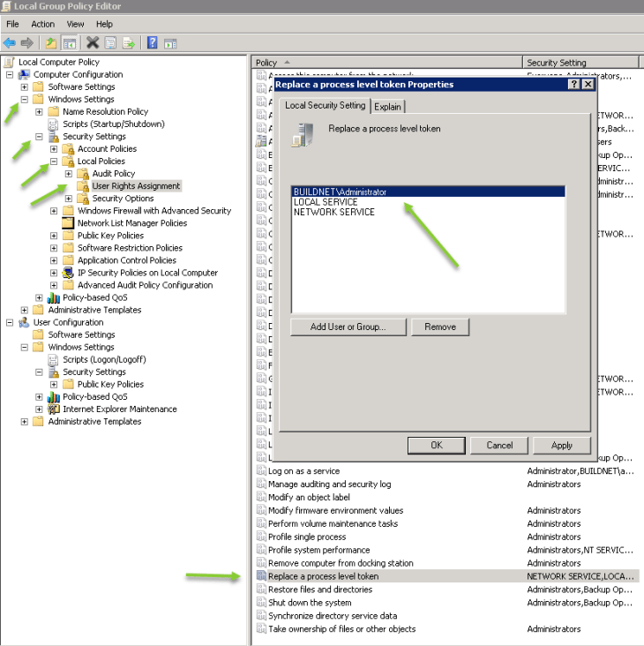Image resolution: width=644 pixels, height=646 pixels.
Task: Open the Action menu
Action: point(42,24)
